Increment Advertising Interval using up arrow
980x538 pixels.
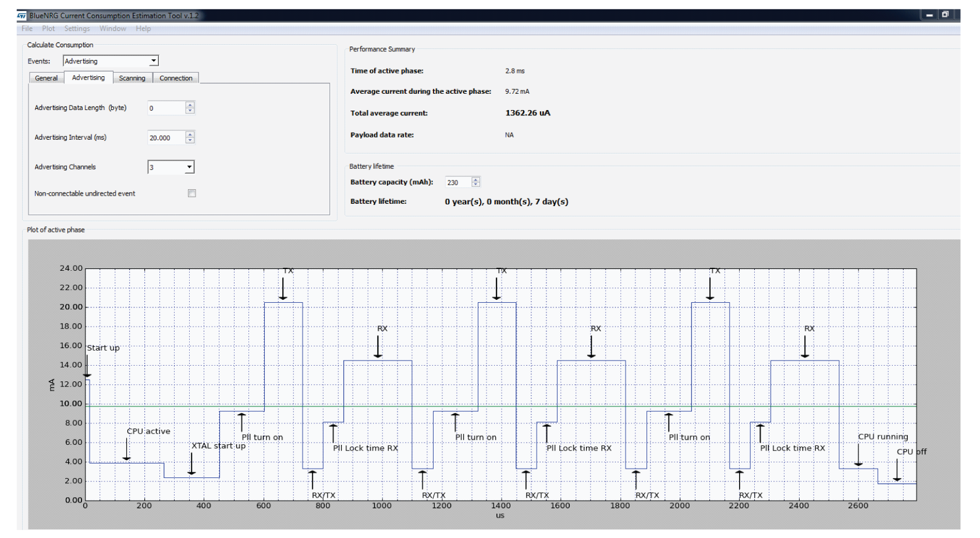click(190, 134)
